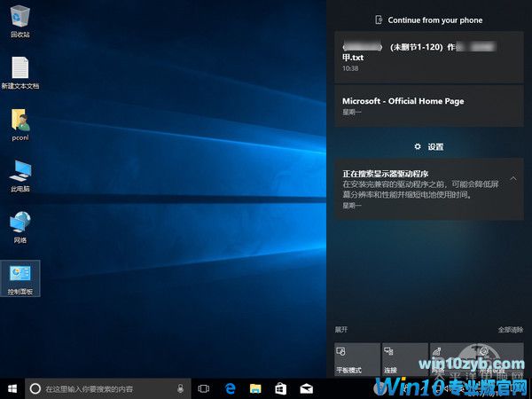Click the taskbar search input field
Screen dimensions: 532x399
(108, 388)
